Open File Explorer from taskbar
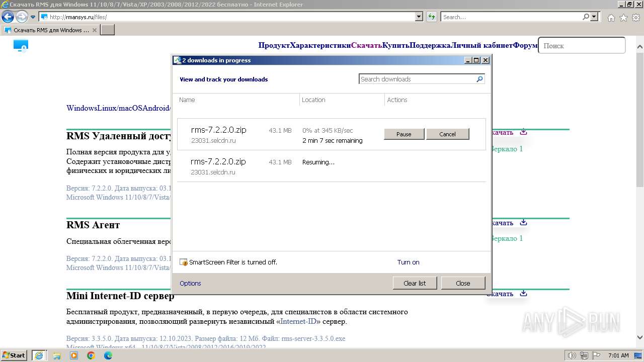 point(57,355)
